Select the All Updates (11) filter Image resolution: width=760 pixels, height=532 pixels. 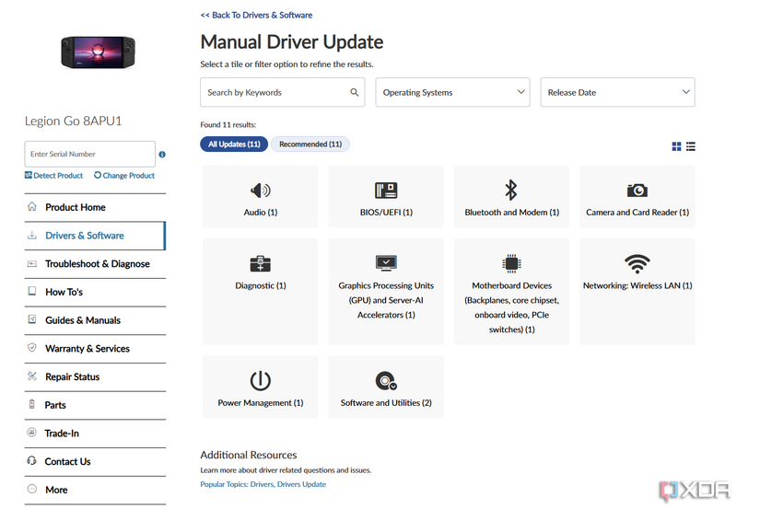(234, 145)
